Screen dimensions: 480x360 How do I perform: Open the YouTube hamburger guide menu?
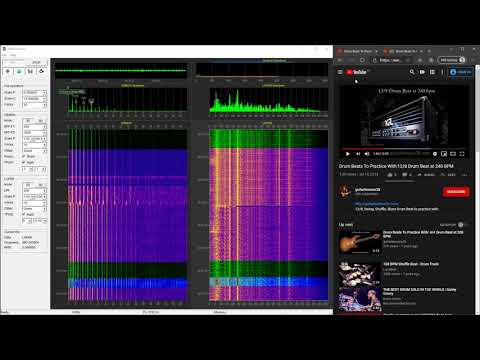(x=340, y=72)
